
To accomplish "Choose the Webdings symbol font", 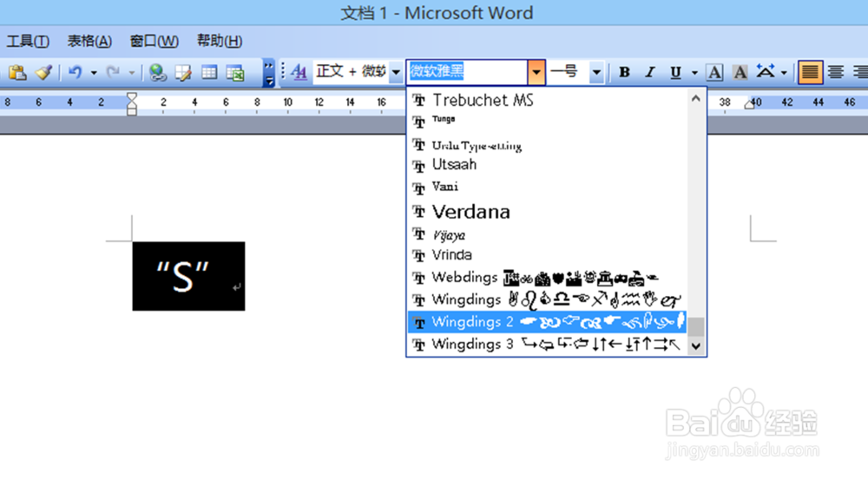I will pyautogui.click(x=547, y=278).
